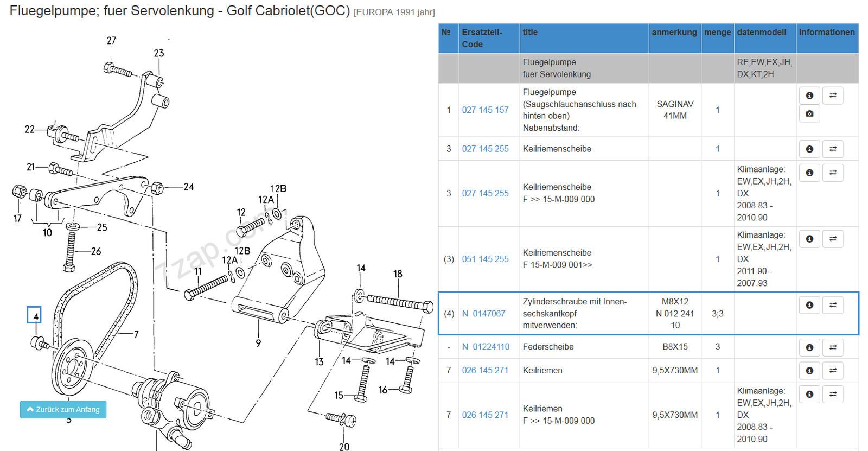
Task: Click exchange arrows icon in 051 145 255 row
Action: point(833,239)
